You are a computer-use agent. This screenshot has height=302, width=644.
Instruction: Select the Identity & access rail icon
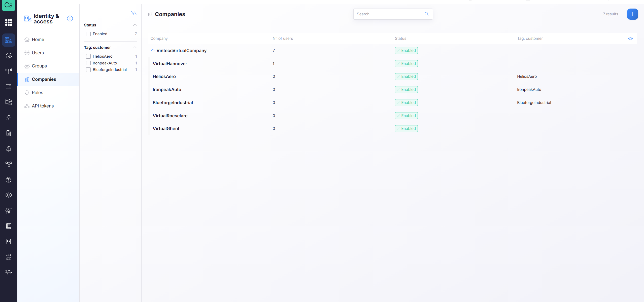tap(9, 40)
